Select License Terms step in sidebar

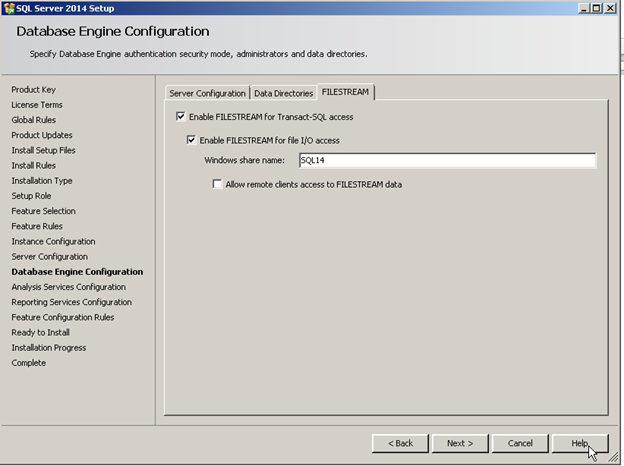[37, 105]
